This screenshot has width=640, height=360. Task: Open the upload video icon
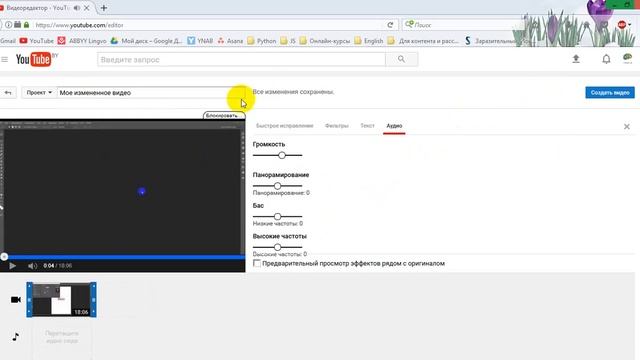point(576,59)
